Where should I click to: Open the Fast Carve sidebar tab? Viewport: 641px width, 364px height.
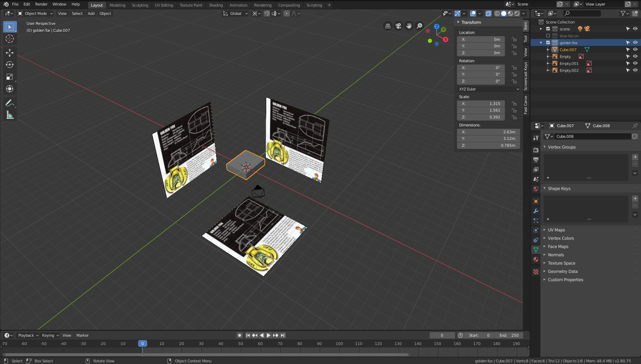coord(526,105)
